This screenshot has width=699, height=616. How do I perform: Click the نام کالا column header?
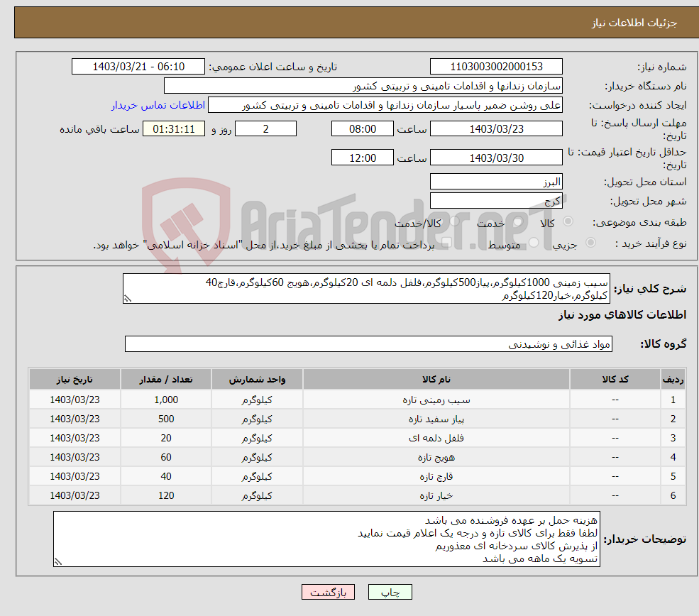[436, 379]
